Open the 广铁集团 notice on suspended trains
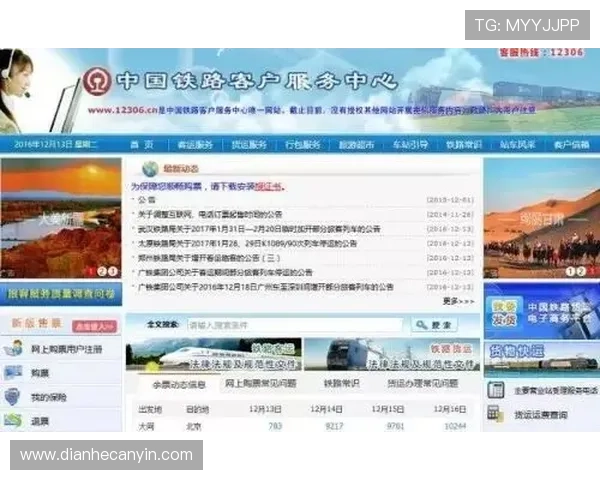The width and height of the screenshot is (600, 480). (225, 273)
